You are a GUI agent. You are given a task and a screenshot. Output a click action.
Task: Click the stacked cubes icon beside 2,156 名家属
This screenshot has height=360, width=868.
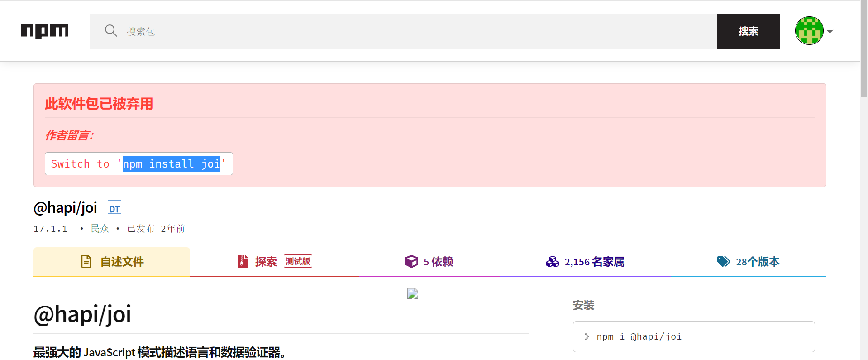point(552,262)
